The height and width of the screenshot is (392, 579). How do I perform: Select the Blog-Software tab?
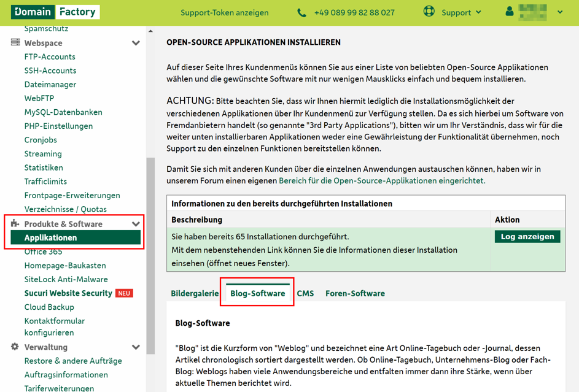pos(258,293)
